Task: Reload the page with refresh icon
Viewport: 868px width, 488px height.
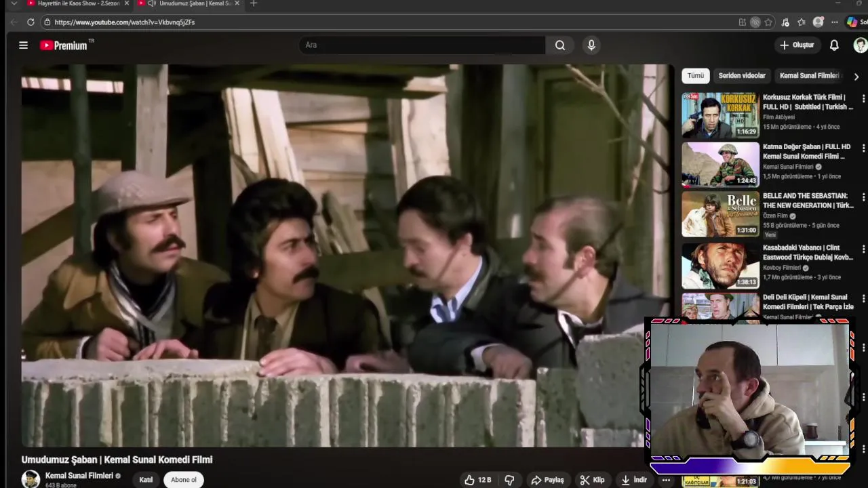Action: [x=31, y=22]
